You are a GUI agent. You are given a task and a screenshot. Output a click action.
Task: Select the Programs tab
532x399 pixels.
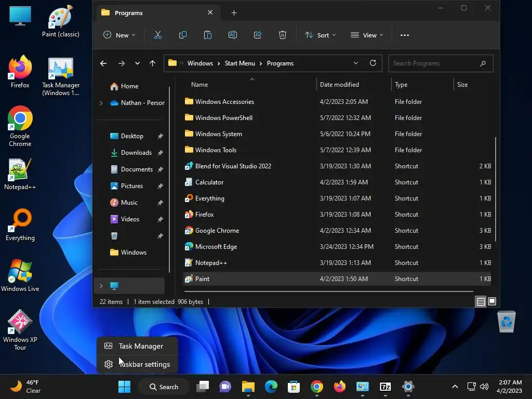click(x=158, y=13)
